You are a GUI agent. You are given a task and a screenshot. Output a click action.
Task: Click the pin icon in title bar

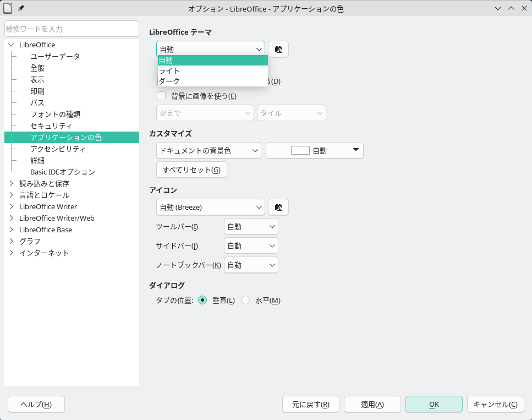click(x=21, y=9)
